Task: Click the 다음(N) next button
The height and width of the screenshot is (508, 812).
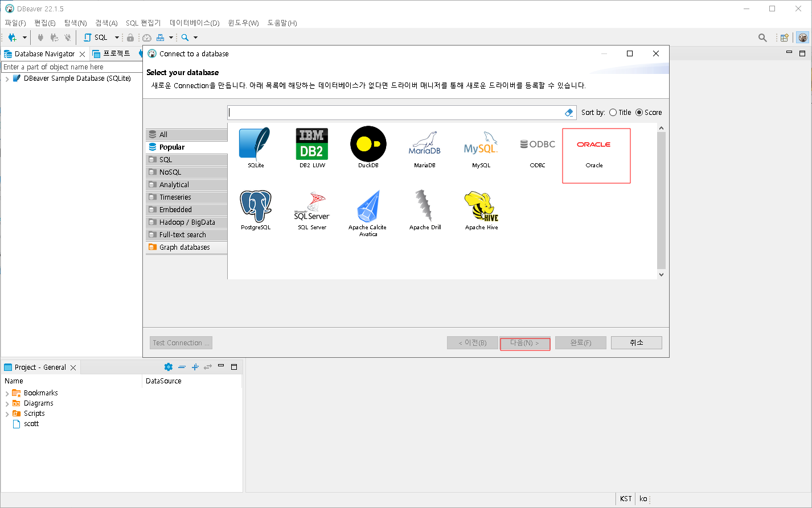Action: 525,343
